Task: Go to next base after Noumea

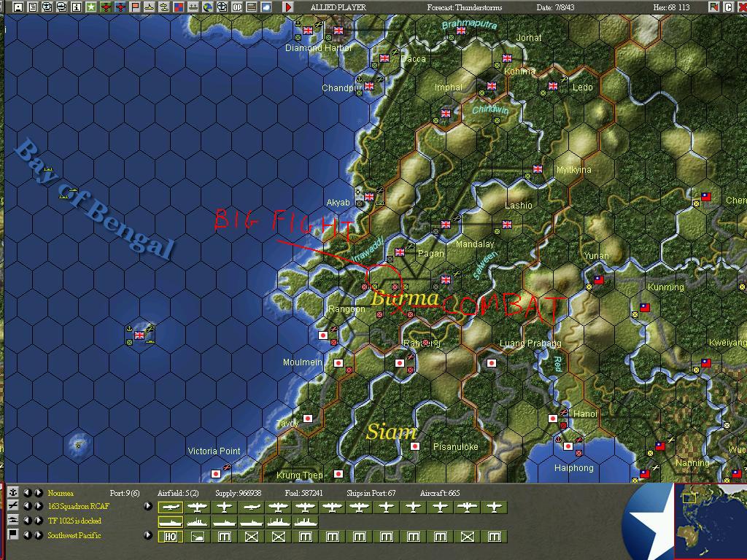Action: click(x=39, y=493)
